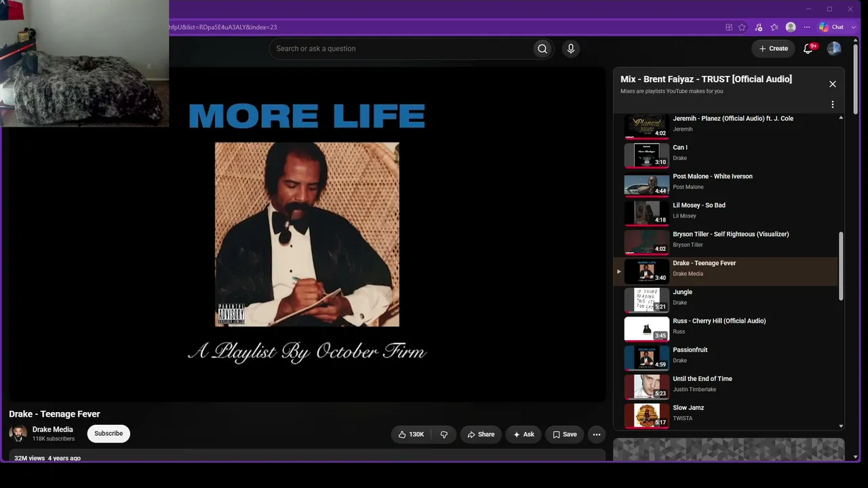Screen dimensions: 868x488
Task: Save the video to a playlist
Action: (x=564, y=434)
